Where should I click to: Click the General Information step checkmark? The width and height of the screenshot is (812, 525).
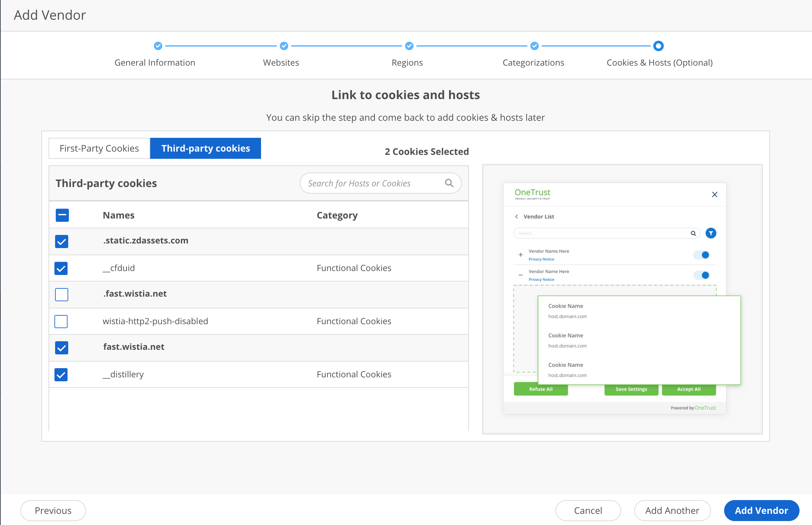click(158, 46)
